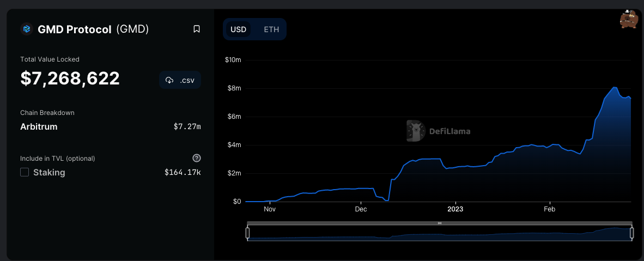Click the $7.27m Arbitrum value
Image resolution: width=644 pixels, height=261 pixels.
187,126
